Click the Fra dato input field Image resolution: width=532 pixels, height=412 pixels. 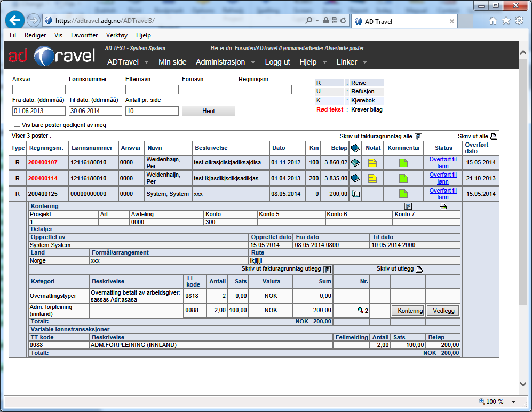(x=38, y=111)
